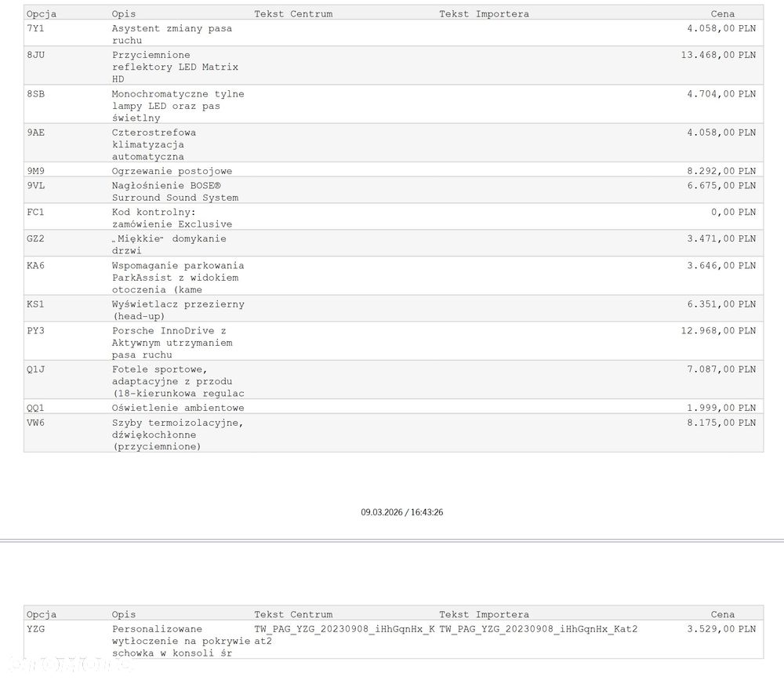Click price 4.704,00 PLN
The height and width of the screenshot is (680, 784).
721,94
